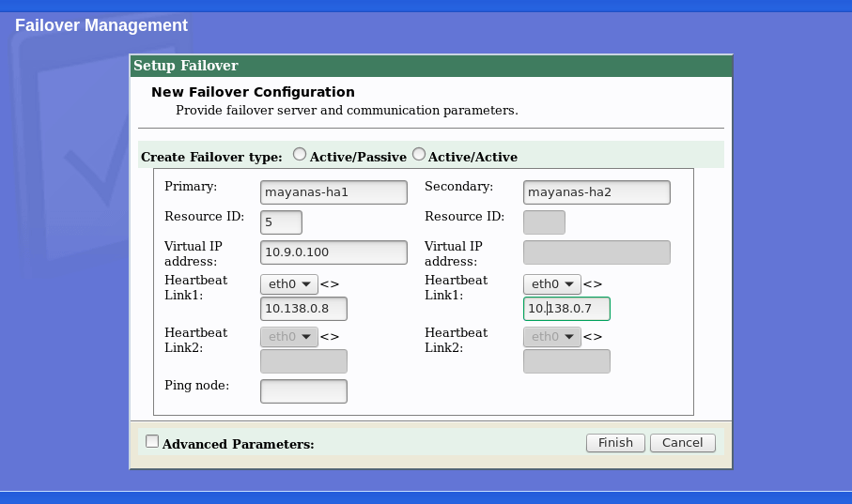Viewport: 852px width, 504px height.
Task: Click the Primary Virtual IP address field
Action: tap(333, 252)
